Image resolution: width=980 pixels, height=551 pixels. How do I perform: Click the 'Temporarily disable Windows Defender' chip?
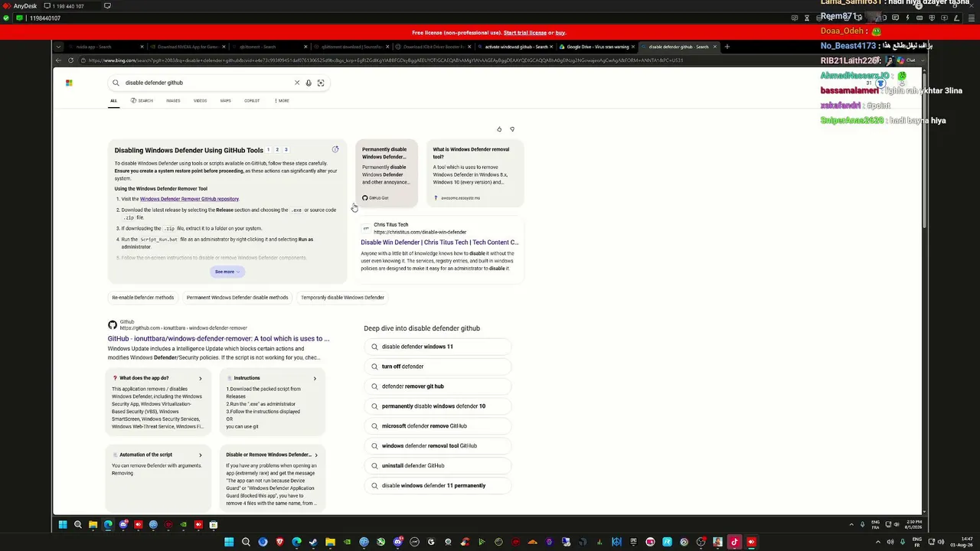coord(342,298)
